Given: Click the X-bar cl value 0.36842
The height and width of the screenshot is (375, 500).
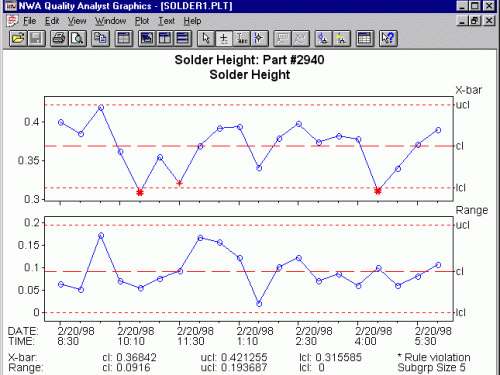Looking at the screenshot, I should [136, 357].
